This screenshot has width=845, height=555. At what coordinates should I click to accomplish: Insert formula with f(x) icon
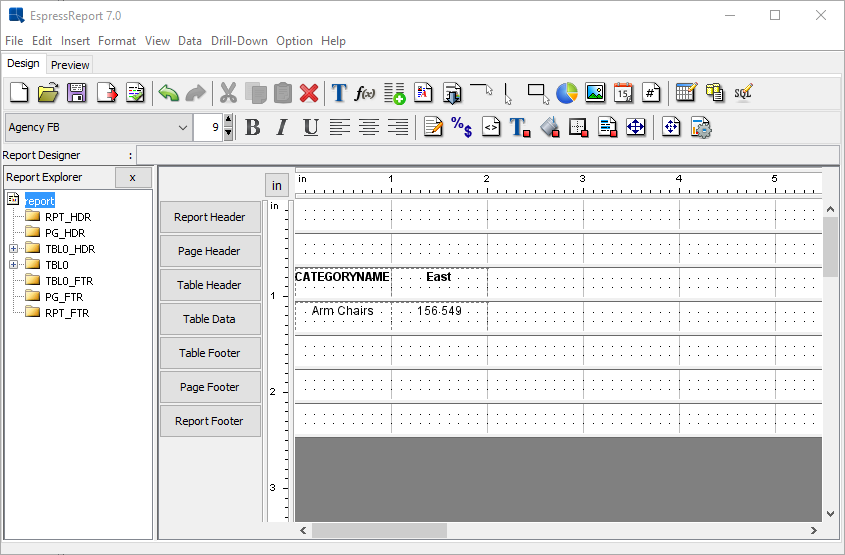tap(365, 93)
